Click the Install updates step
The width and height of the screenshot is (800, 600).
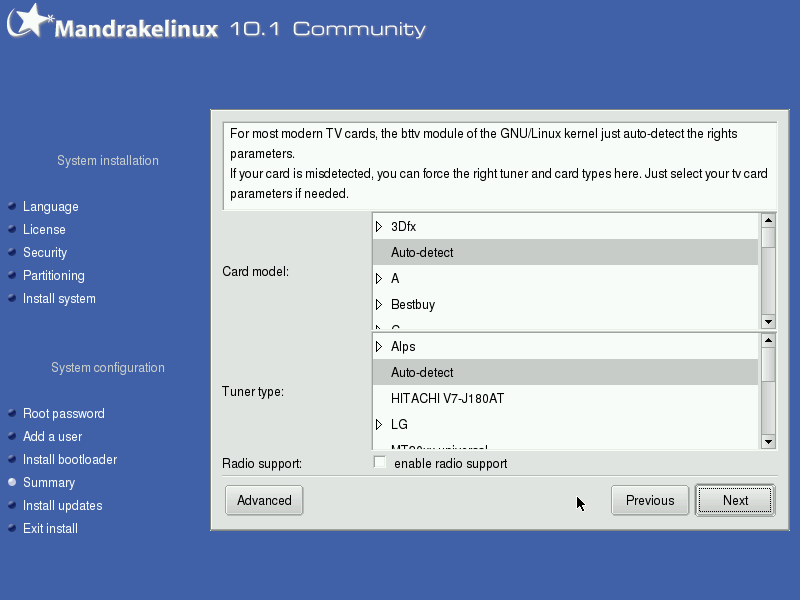(62, 506)
